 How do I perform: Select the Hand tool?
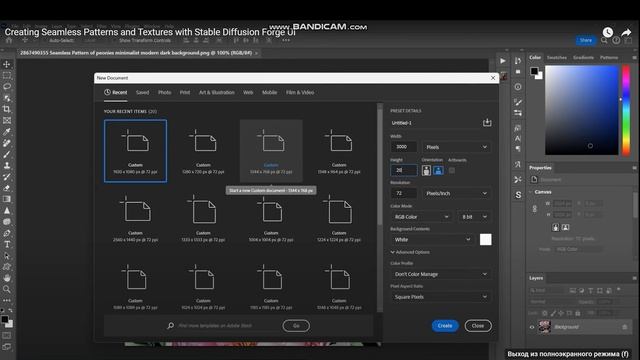pyautogui.click(x=7, y=278)
